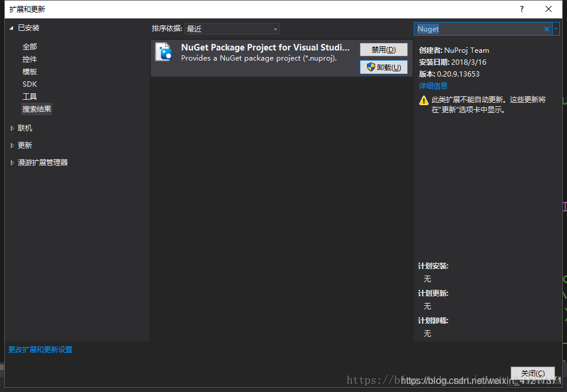This screenshot has height=392, width=567.
Task: Select the 模板 category
Action: pos(30,72)
